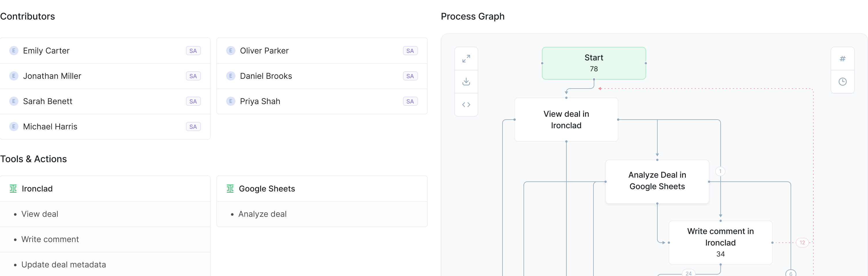Click Jonathan Miller contributor name
The height and width of the screenshot is (276, 868).
pyautogui.click(x=52, y=76)
